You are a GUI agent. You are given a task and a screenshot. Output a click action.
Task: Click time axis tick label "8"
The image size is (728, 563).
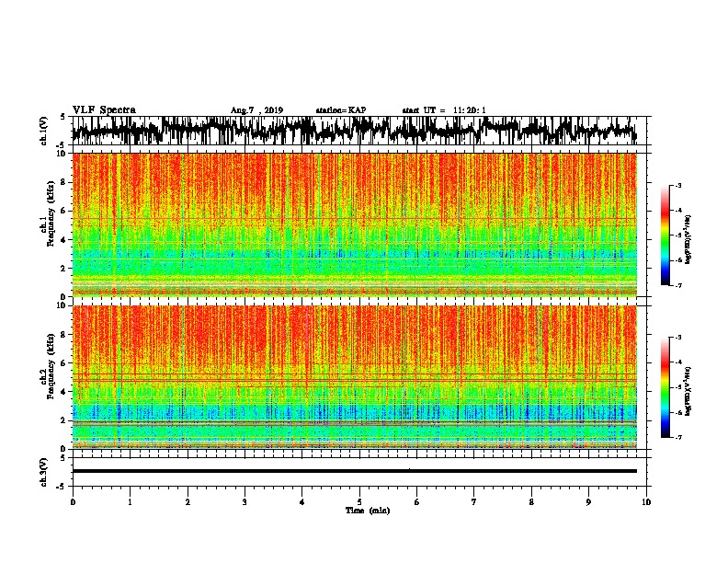531,502
